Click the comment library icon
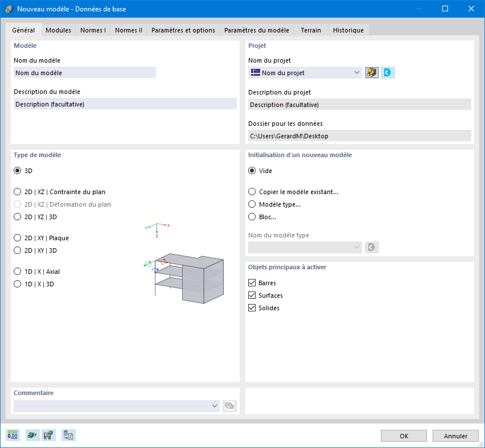The width and height of the screenshot is (485, 448). tap(229, 406)
